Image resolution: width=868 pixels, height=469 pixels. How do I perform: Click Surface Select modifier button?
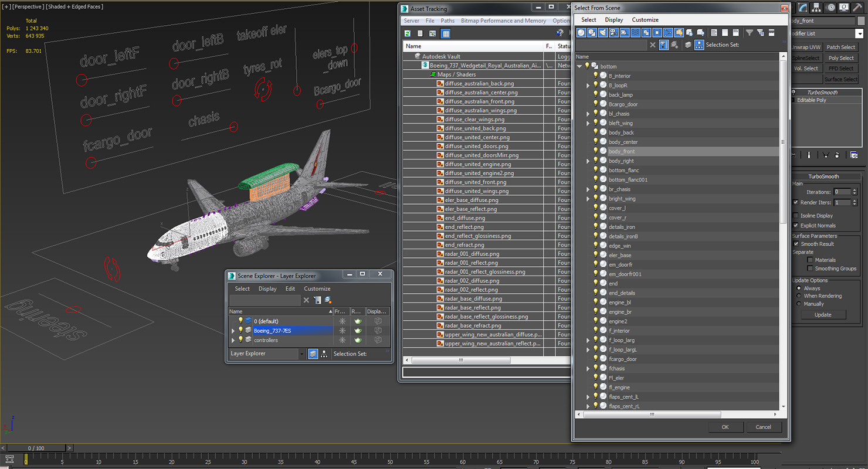(840, 79)
